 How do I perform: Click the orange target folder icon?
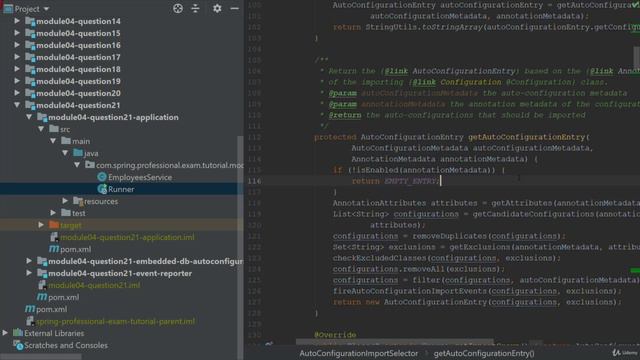point(54,225)
